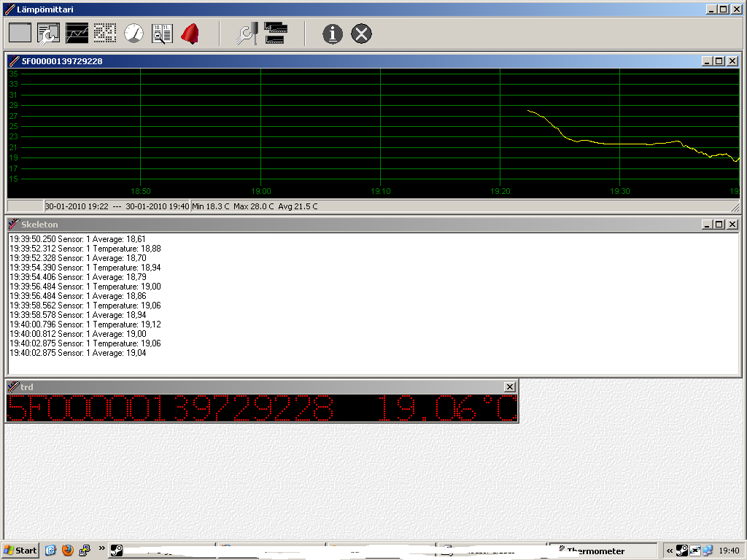Open window settings wrench icon

coord(48,33)
